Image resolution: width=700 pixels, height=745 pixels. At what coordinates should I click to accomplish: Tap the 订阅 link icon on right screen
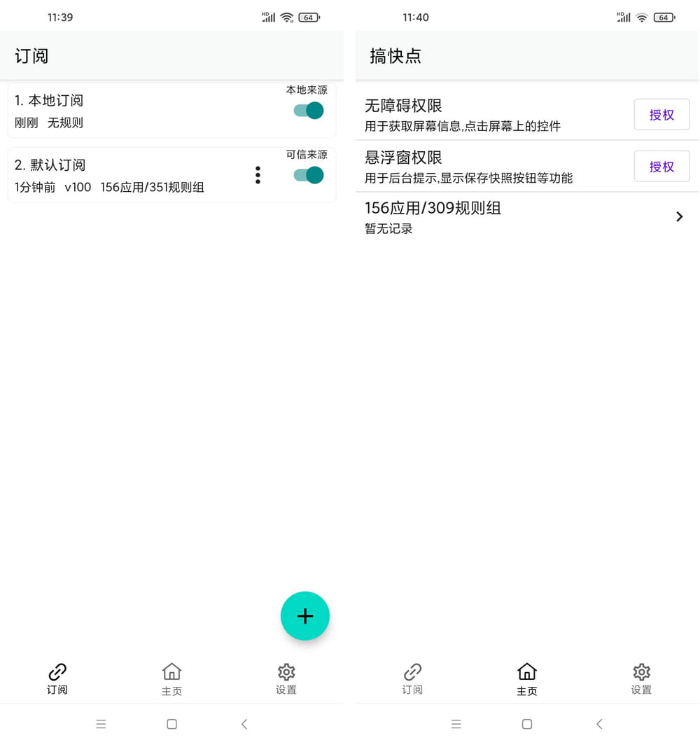tap(412, 678)
